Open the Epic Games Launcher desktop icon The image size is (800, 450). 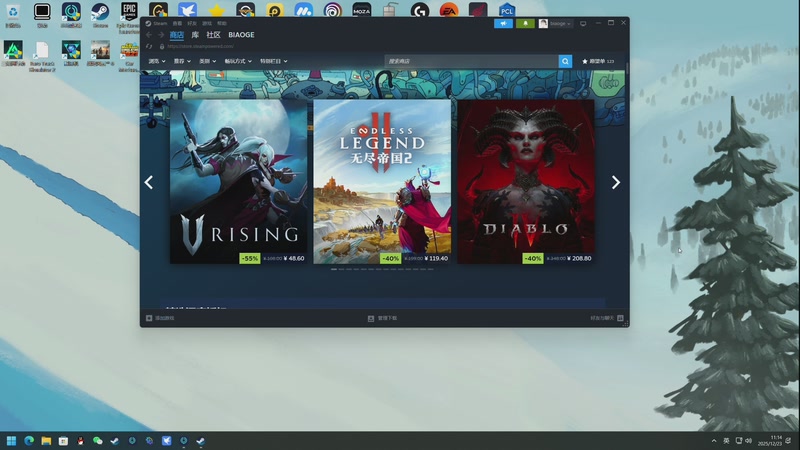pos(129,15)
